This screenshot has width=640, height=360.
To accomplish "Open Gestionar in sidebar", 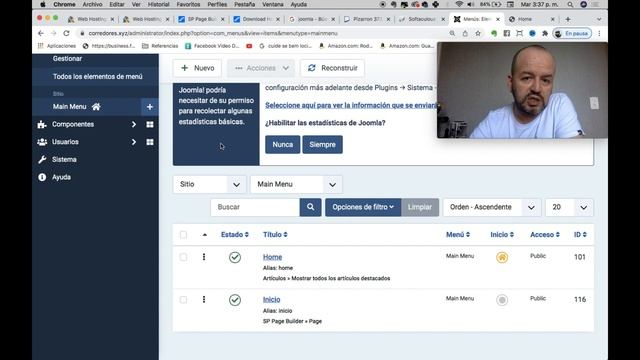I will 67,59.
